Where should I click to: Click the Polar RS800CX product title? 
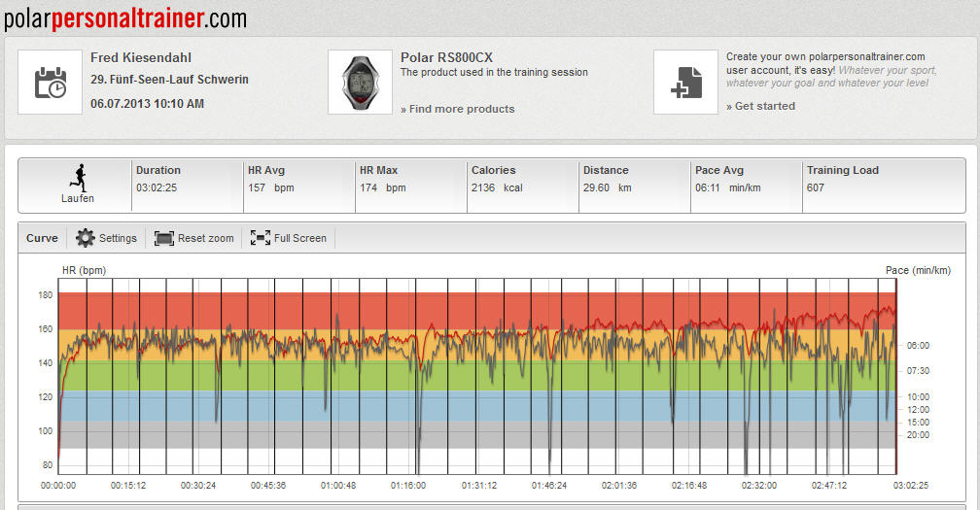click(x=446, y=57)
